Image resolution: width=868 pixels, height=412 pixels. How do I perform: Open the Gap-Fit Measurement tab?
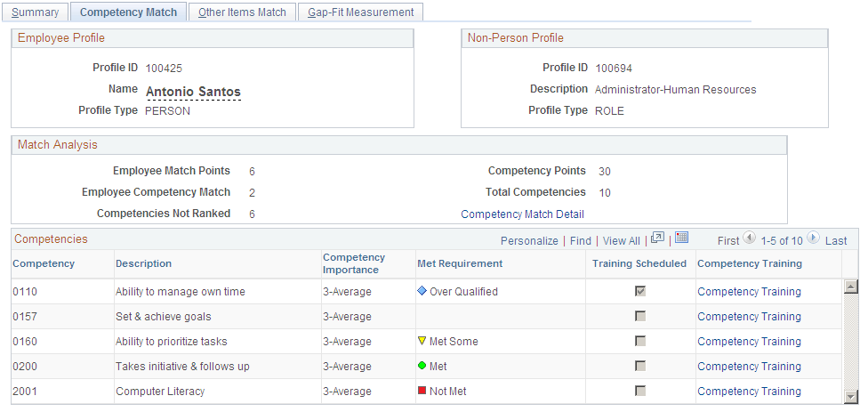(360, 12)
